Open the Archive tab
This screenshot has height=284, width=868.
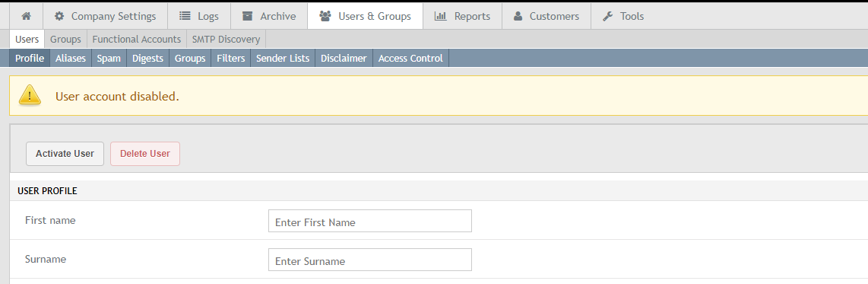(x=269, y=16)
